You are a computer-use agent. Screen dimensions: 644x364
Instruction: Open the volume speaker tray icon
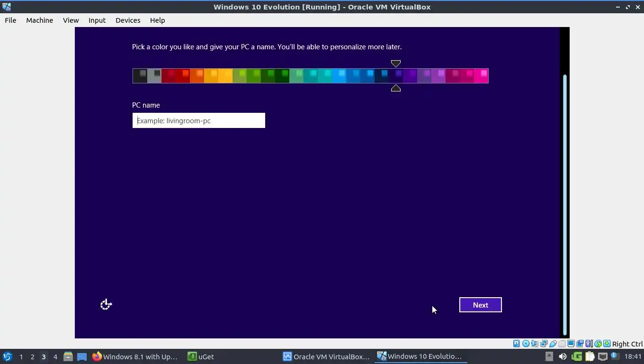(563, 356)
